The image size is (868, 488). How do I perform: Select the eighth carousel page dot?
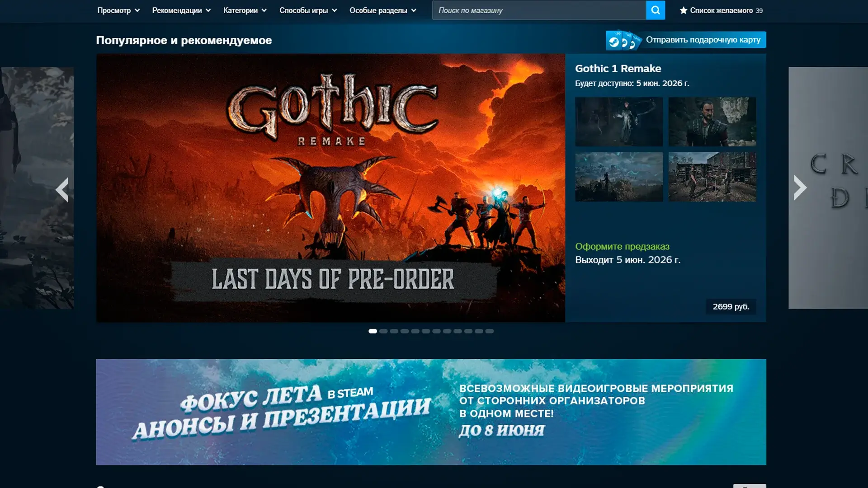(x=447, y=331)
